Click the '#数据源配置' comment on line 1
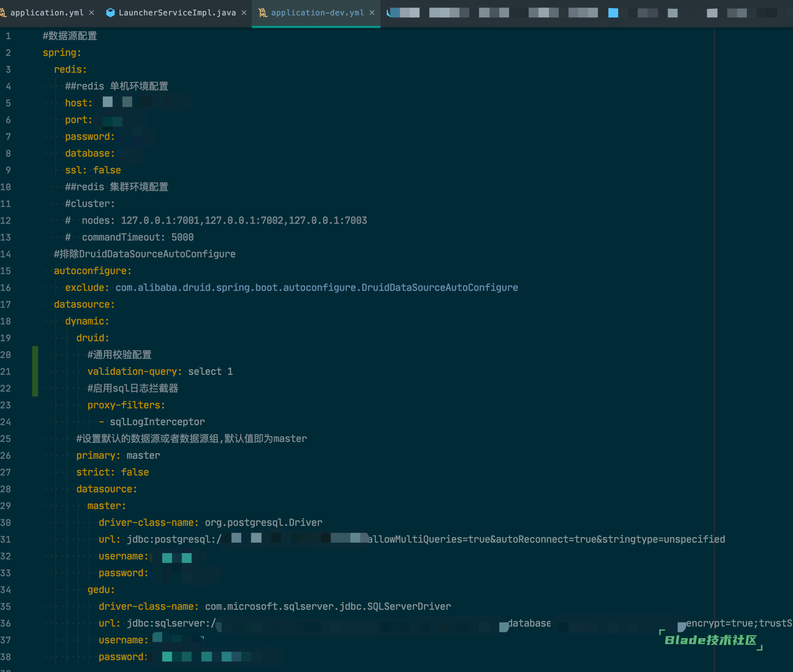 (x=70, y=36)
